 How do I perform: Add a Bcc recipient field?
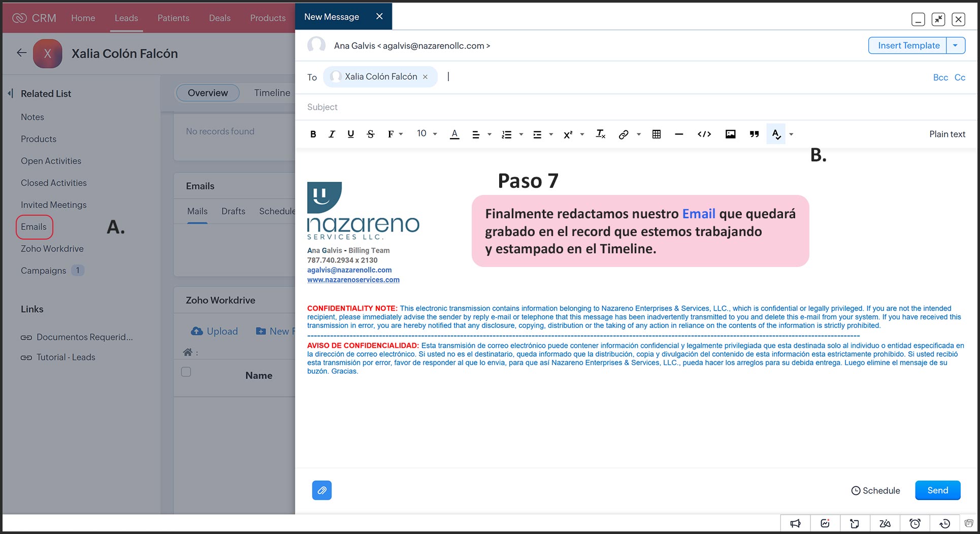tap(940, 78)
